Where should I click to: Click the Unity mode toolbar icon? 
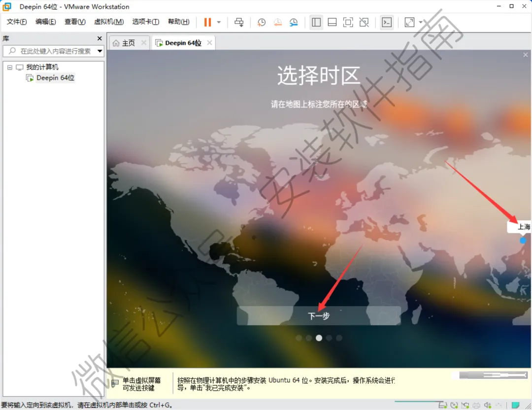[364, 22]
